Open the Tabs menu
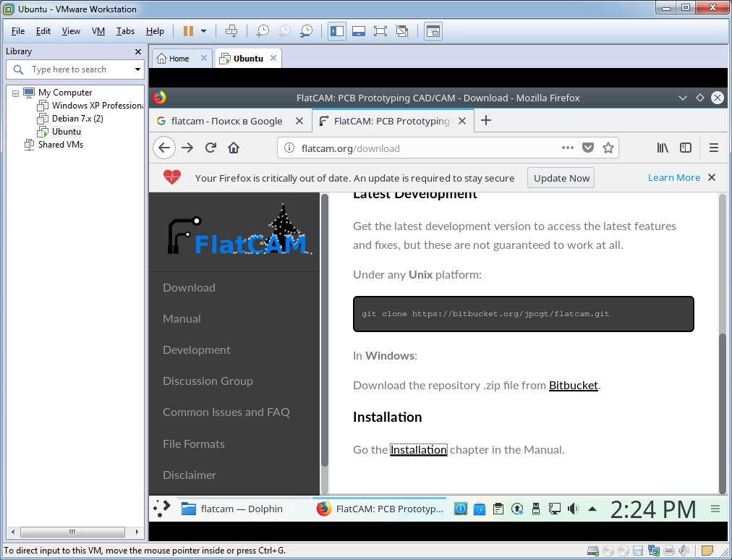Screen dimensions: 732x560 point(125,31)
